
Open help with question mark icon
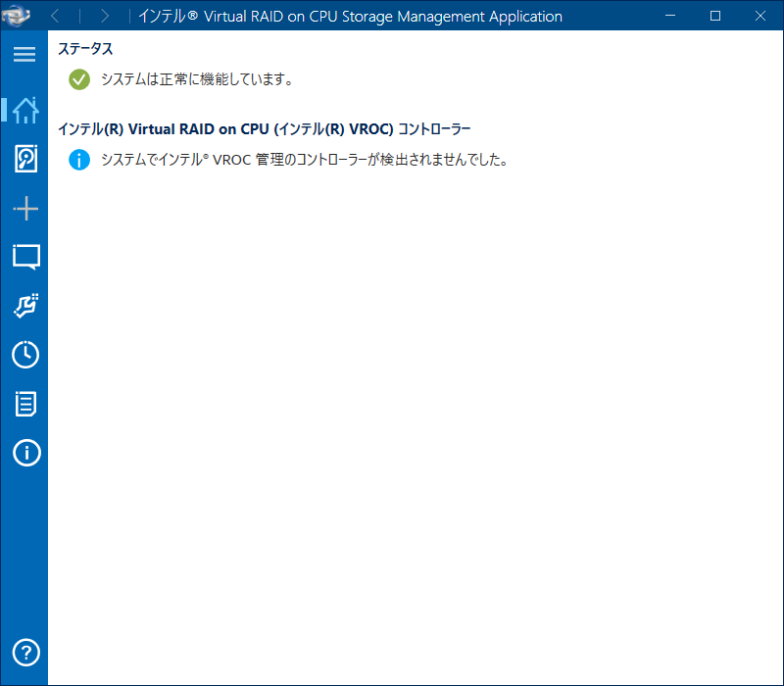pos(25,652)
